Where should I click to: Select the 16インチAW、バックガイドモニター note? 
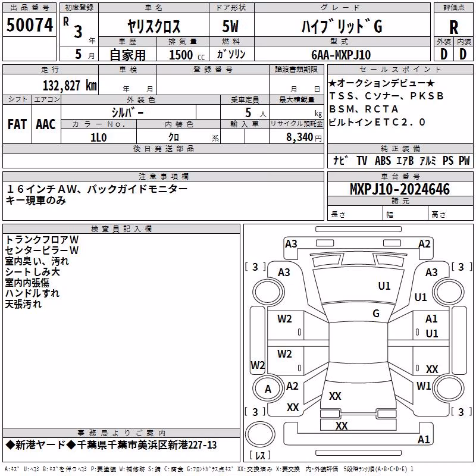click(97, 189)
